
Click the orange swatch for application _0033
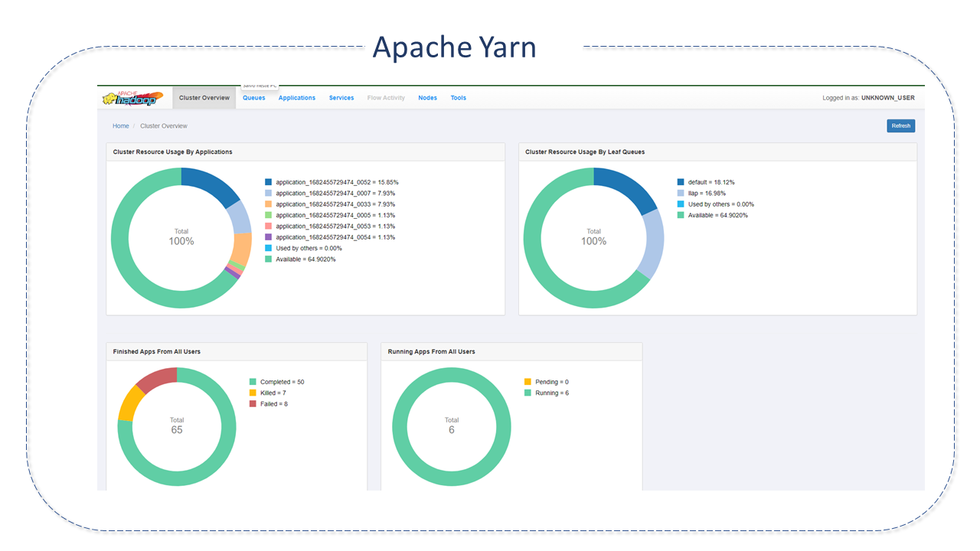[x=269, y=204]
